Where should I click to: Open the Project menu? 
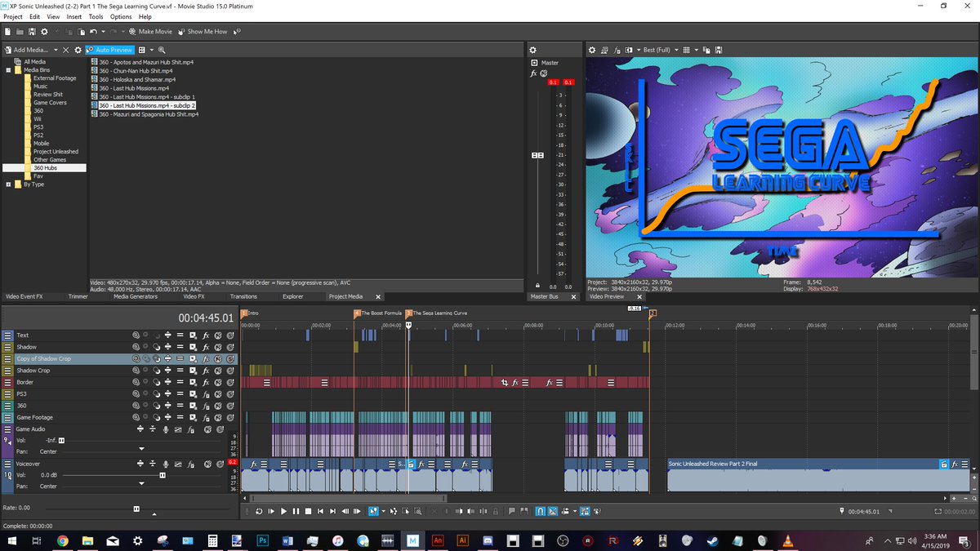click(x=13, y=16)
